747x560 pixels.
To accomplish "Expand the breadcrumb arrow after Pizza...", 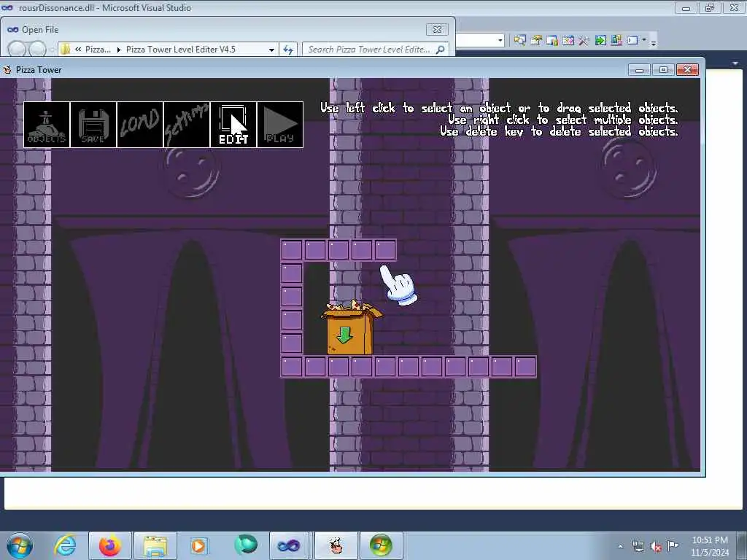I will click(119, 50).
